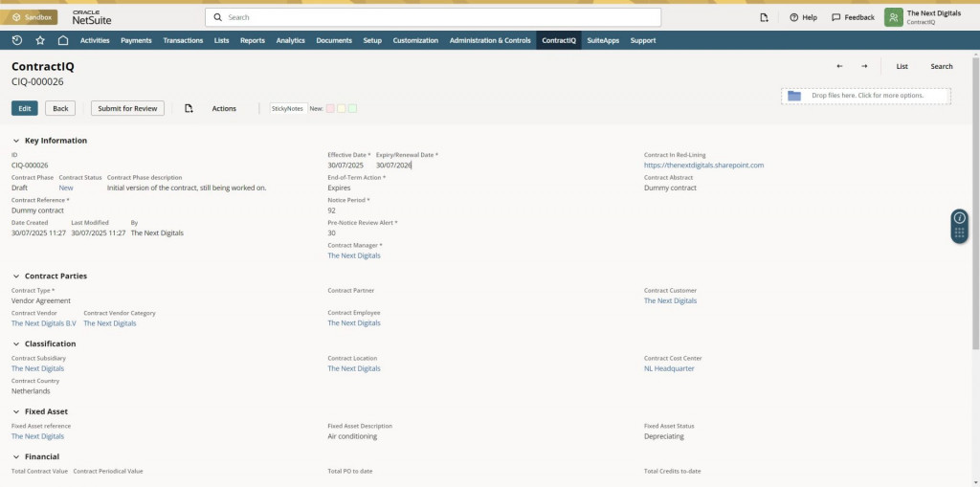
Task: Collapse the Fixed Asset section
Action: click(16, 412)
